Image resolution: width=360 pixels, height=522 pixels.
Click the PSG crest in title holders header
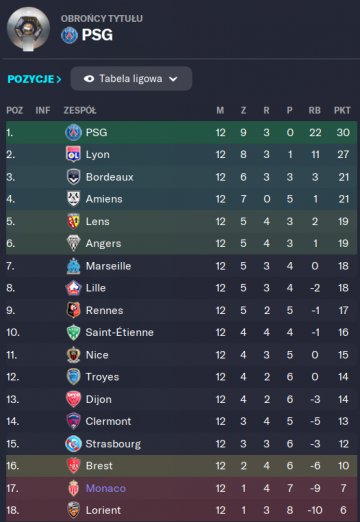(69, 35)
